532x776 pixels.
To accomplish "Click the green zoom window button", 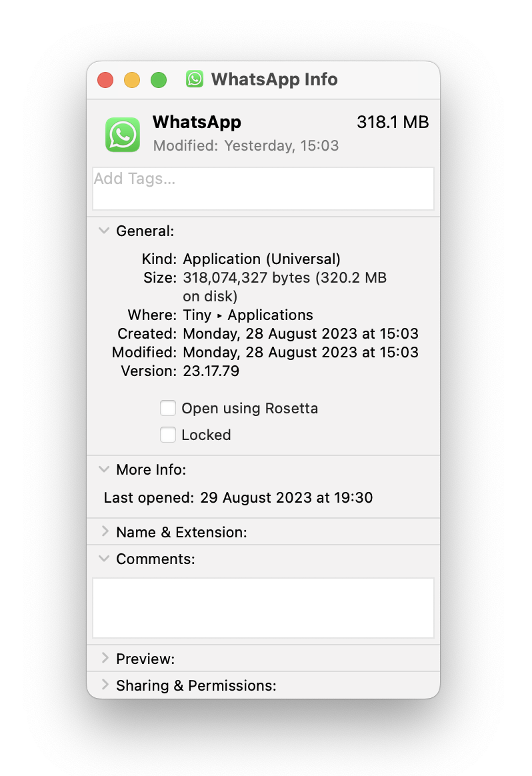I will tap(159, 80).
